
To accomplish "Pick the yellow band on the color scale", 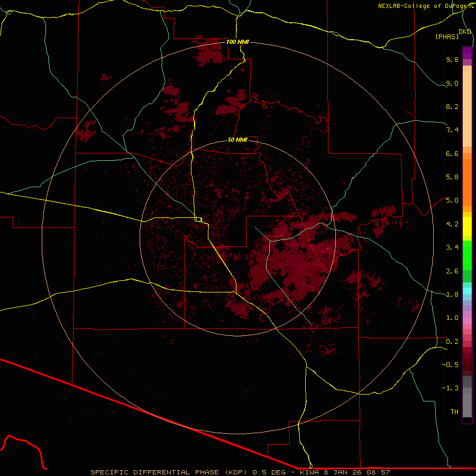I will (x=467, y=226).
